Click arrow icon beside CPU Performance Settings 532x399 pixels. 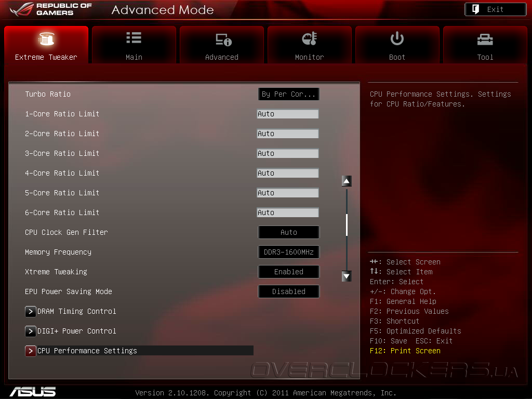tap(31, 351)
